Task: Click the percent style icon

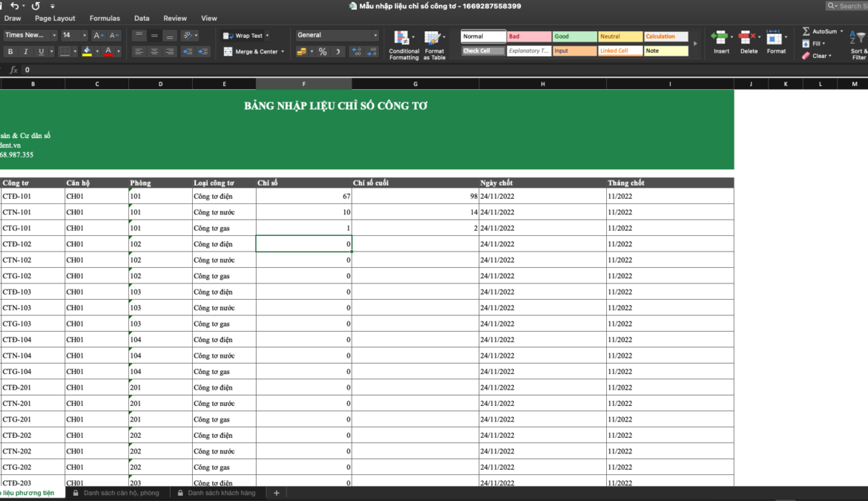Action: 323,52
